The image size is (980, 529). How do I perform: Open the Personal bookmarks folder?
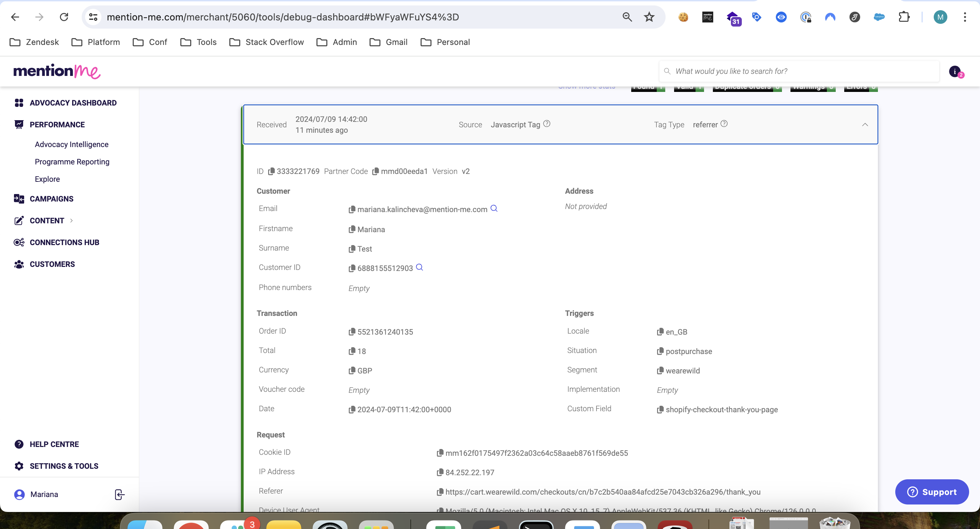(445, 42)
